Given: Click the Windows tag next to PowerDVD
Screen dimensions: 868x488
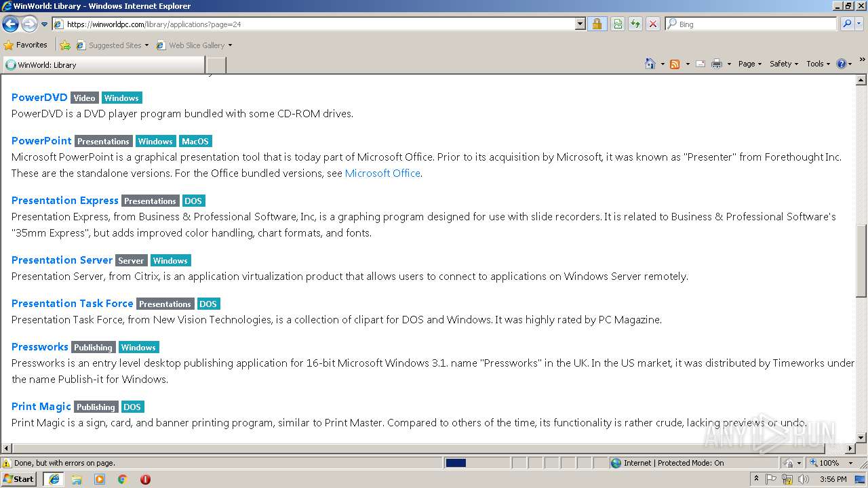Looking at the screenshot, I should pyautogui.click(x=122, y=98).
